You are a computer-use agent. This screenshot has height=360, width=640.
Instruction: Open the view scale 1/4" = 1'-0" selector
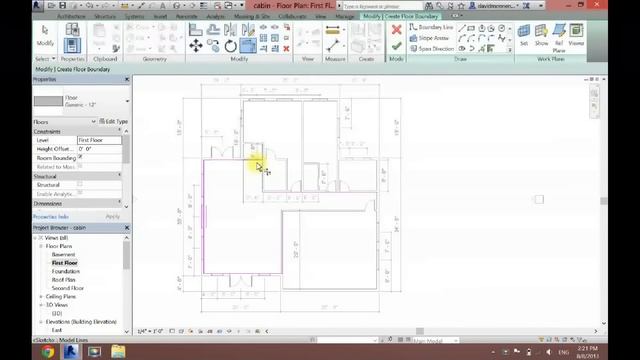pos(150,331)
